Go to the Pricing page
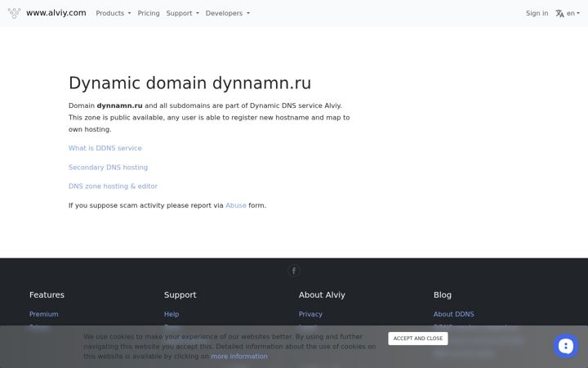Viewport: 588px width, 368px height. (149, 13)
